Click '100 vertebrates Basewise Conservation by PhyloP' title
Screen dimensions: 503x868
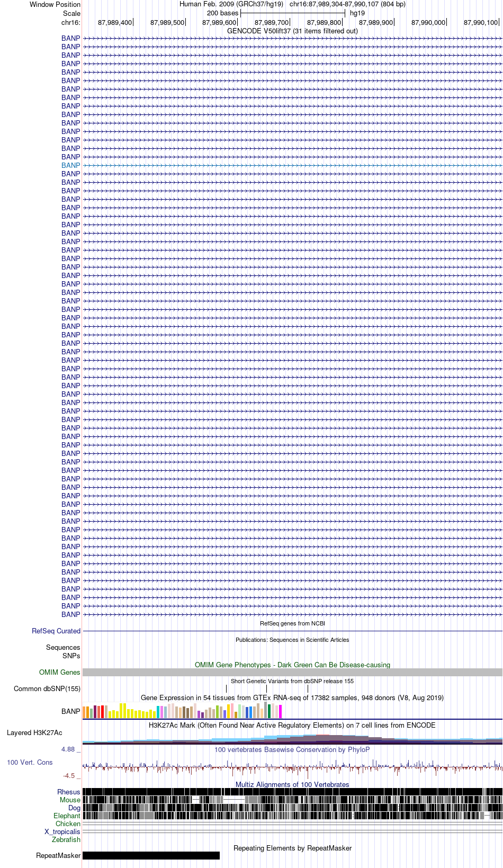pos(292,749)
